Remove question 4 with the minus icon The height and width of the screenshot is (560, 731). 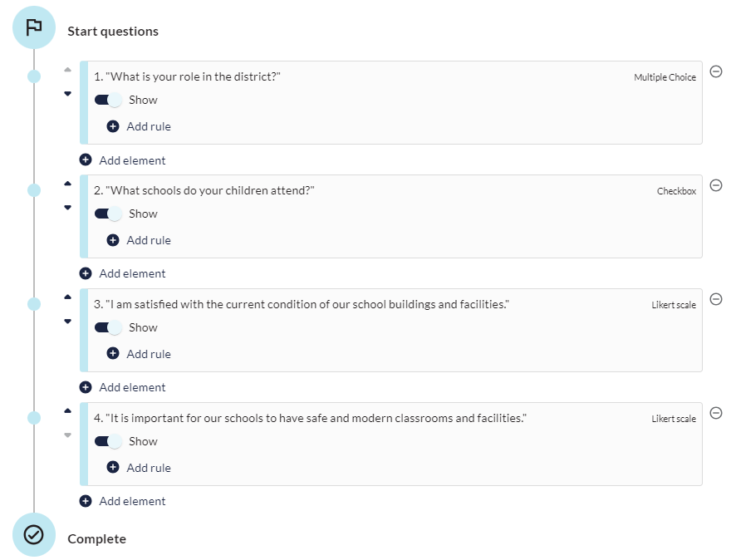716,413
